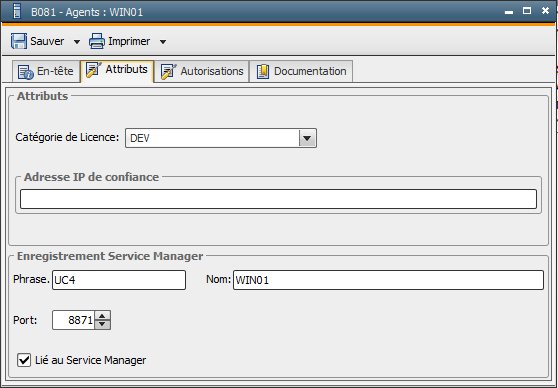Viewport: 558px width, 388px height.
Task: Switch to the Autorisations tab
Action: (x=202, y=72)
